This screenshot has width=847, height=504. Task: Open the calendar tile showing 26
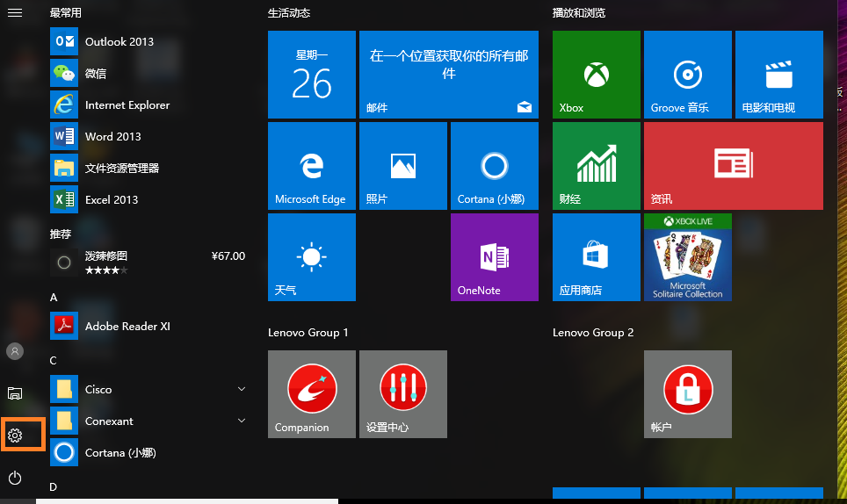tap(311, 75)
